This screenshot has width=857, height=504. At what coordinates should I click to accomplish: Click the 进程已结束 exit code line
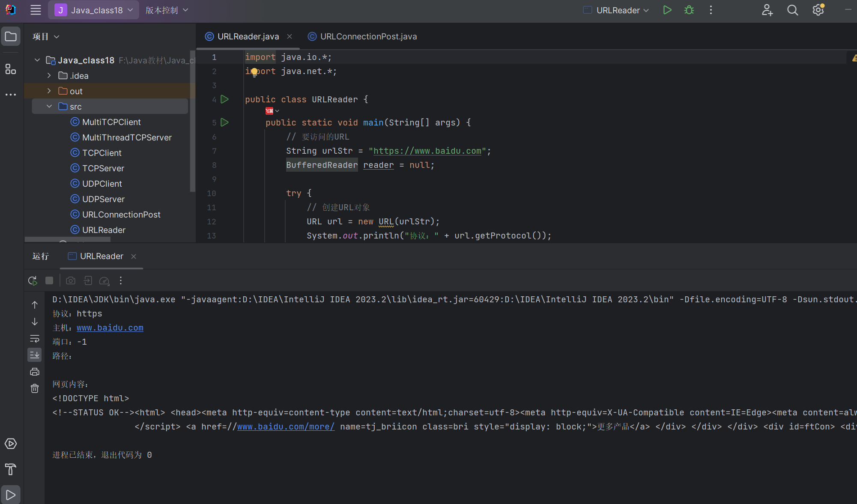tap(102, 455)
